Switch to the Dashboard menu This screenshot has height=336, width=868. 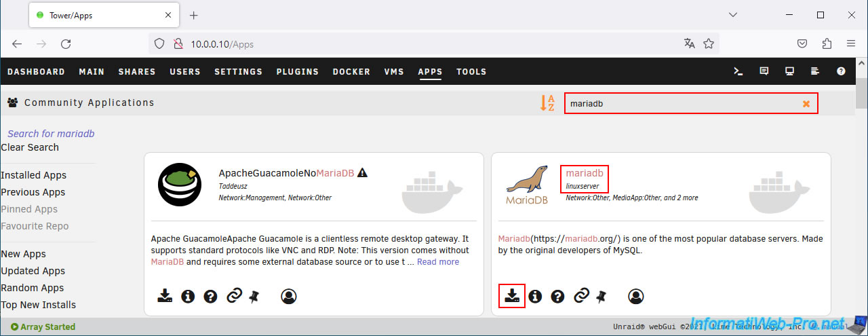point(36,71)
